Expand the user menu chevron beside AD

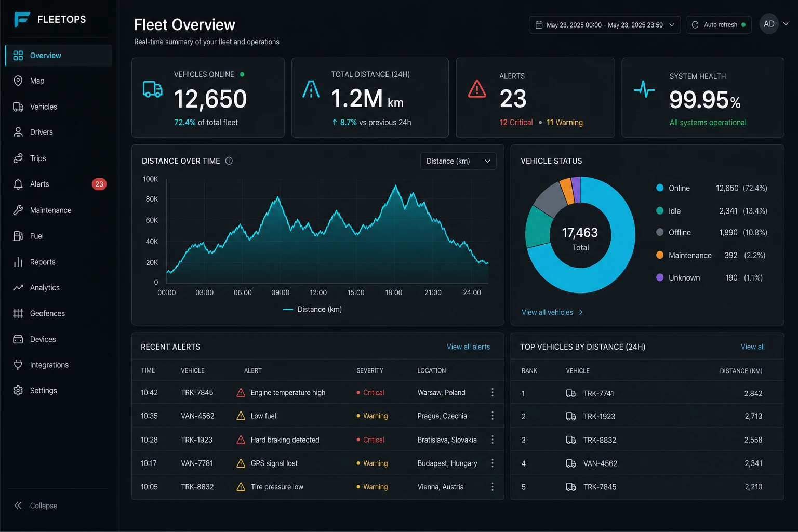coord(786,24)
